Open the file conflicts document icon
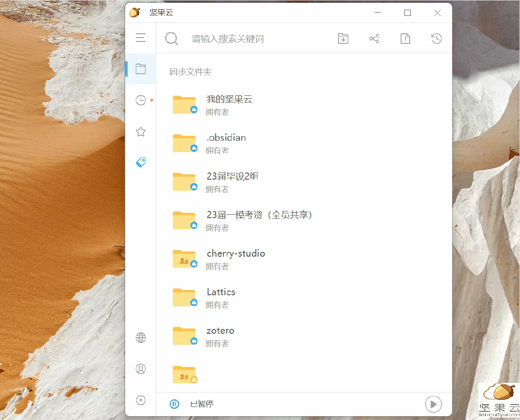This screenshot has width=520, height=420. (x=405, y=39)
